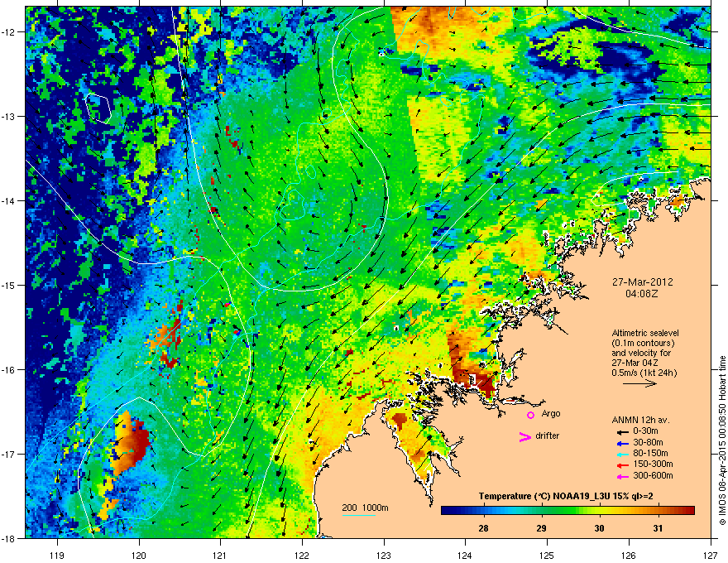
Task: Click the longitude label '121'
Action: pos(220,556)
